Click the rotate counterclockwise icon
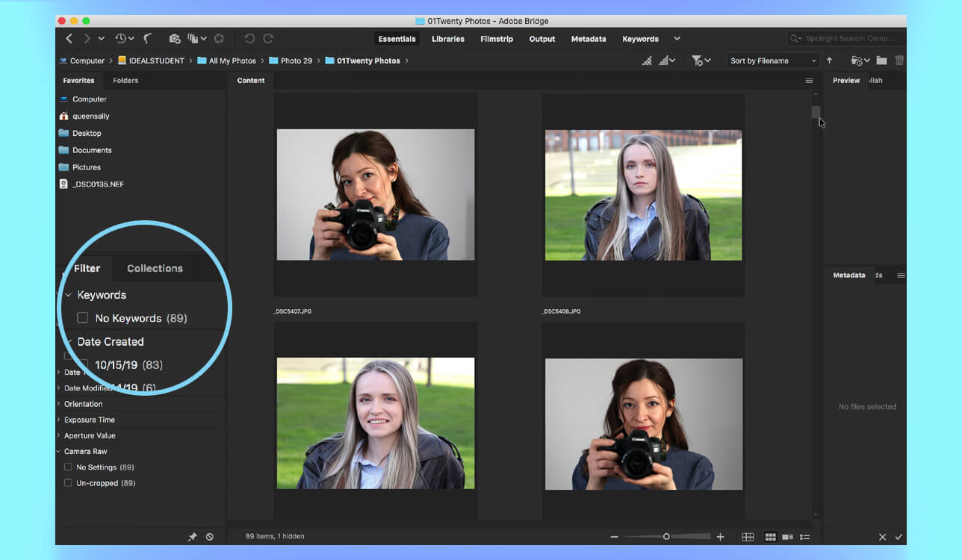This screenshot has width=962, height=560. (x=248, y=38)
